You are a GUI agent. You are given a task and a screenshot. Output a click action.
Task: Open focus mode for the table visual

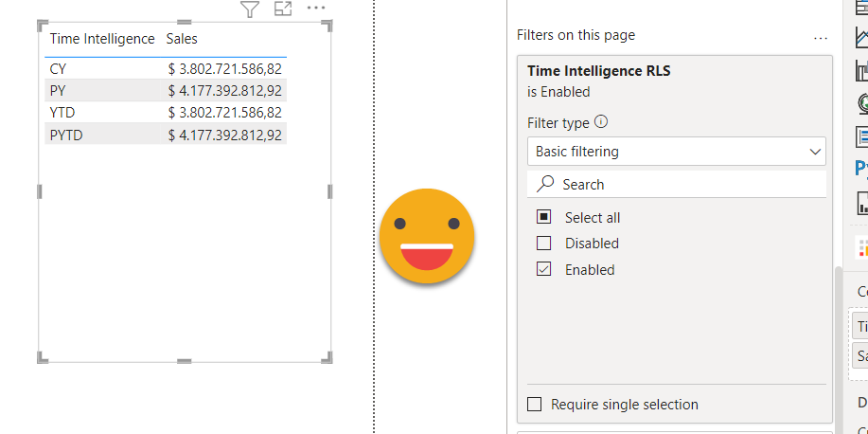pos(282,9)
